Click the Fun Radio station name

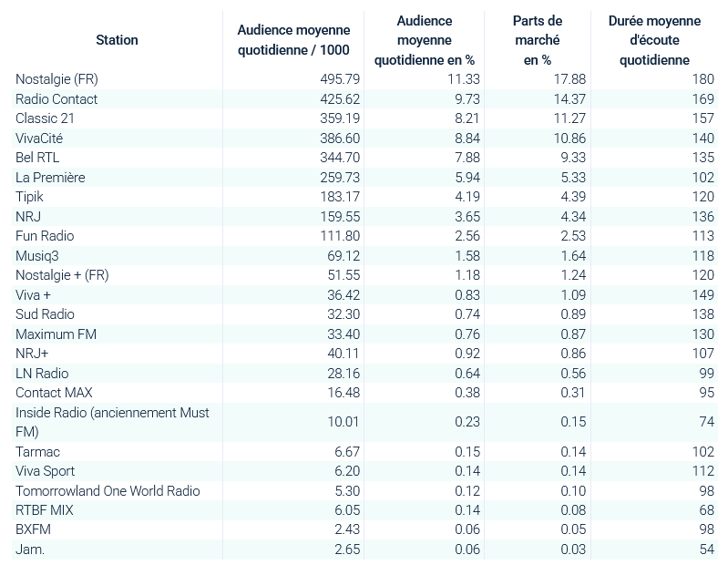[x=45, y=236]
